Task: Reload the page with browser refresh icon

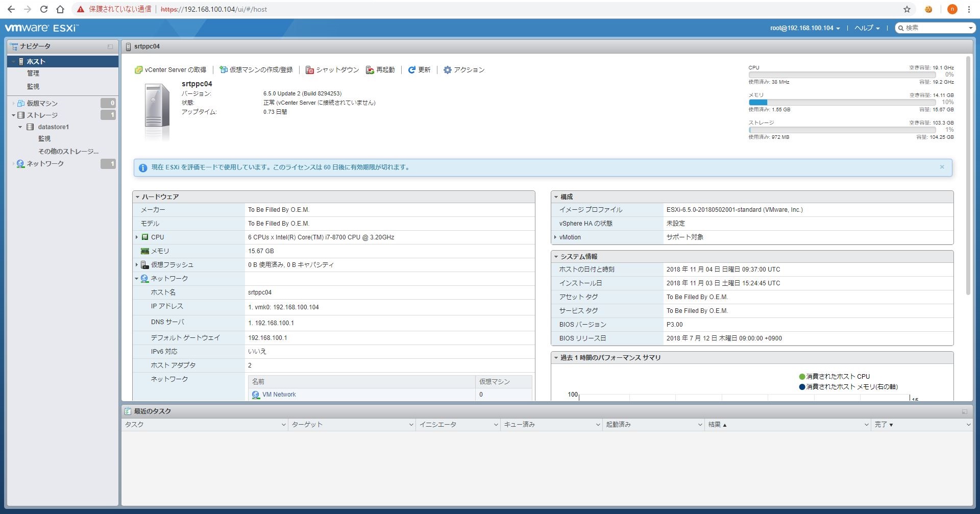Action: pos(44,9)
